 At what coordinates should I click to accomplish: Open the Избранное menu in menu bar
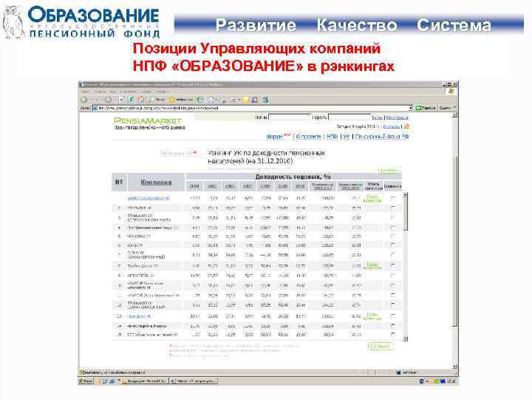click(128, 92)
